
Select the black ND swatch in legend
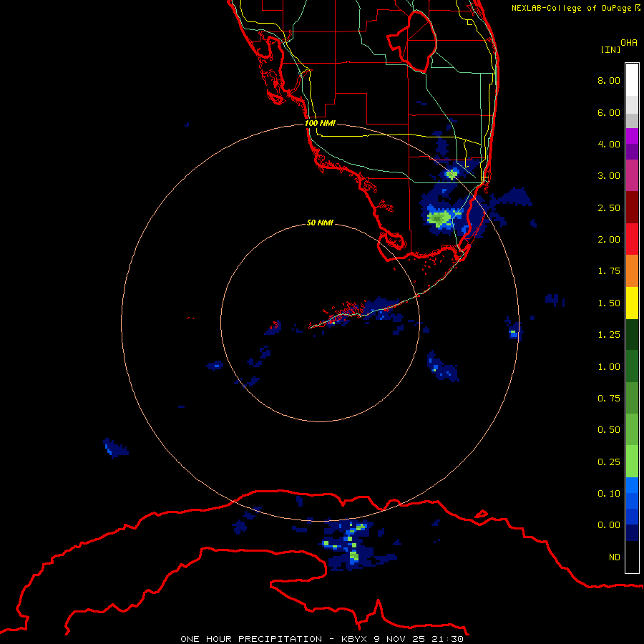point(632,557)
